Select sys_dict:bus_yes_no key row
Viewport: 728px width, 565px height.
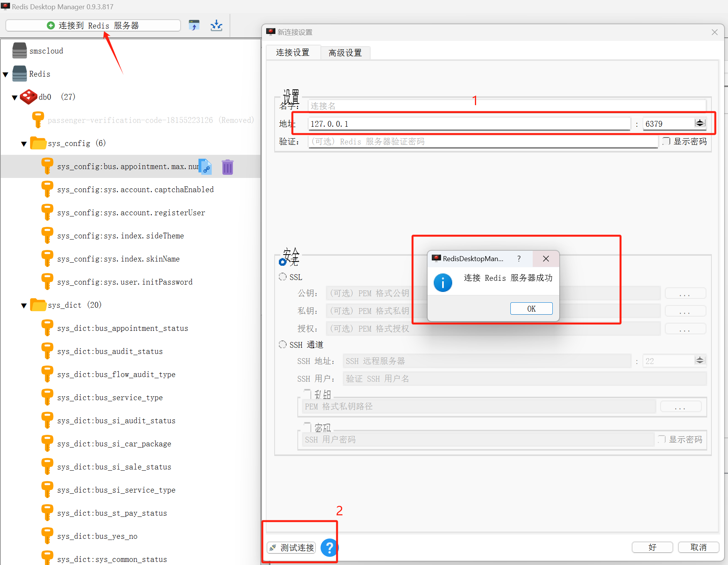[131, 536]
